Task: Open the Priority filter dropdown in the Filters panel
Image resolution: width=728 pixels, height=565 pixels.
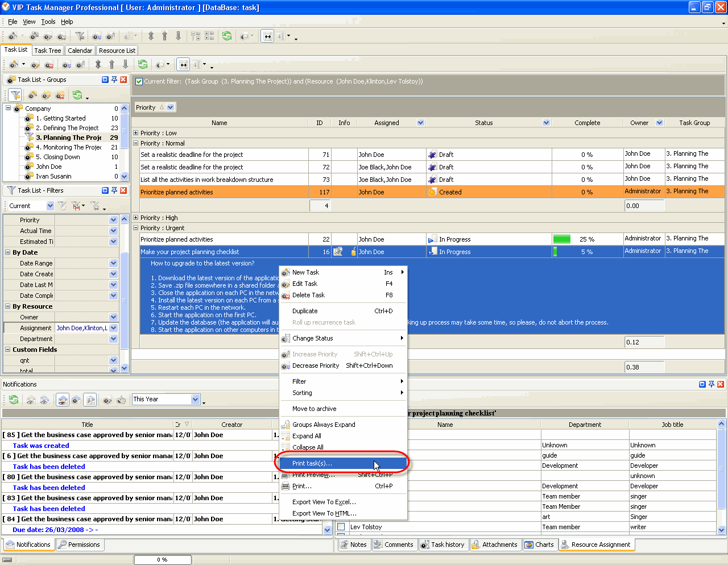Action: 114,220
